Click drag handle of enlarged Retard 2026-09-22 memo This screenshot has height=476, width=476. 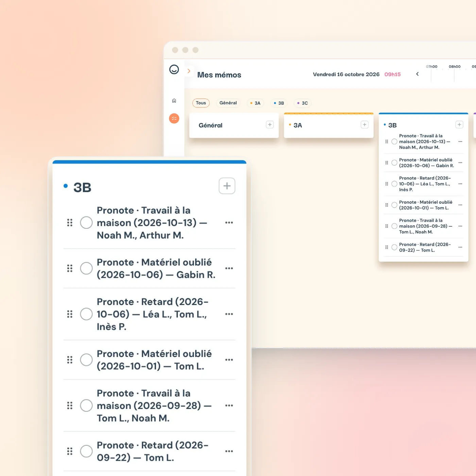click(x=70, y=451)
